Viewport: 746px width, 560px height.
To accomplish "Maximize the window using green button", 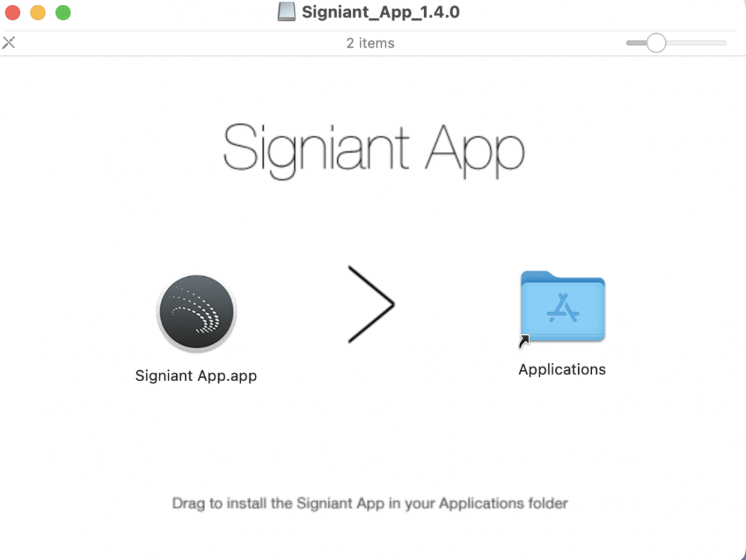I will pos(64,12).
